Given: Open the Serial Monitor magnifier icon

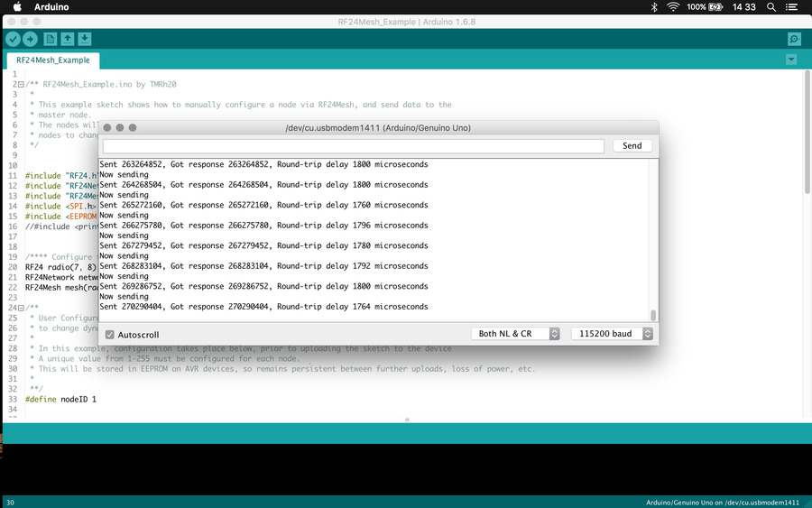Looking at the screenshot, I should point(794,39).
